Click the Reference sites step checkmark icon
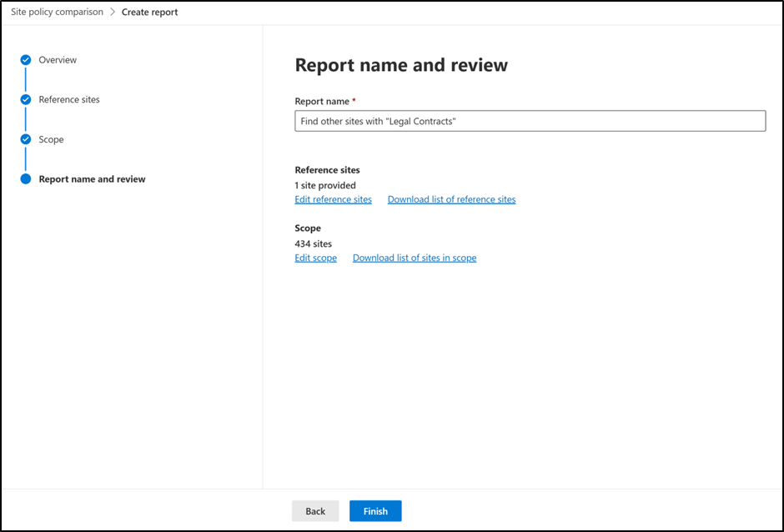The width and height of the screenshot is (784, 532). 26,100
